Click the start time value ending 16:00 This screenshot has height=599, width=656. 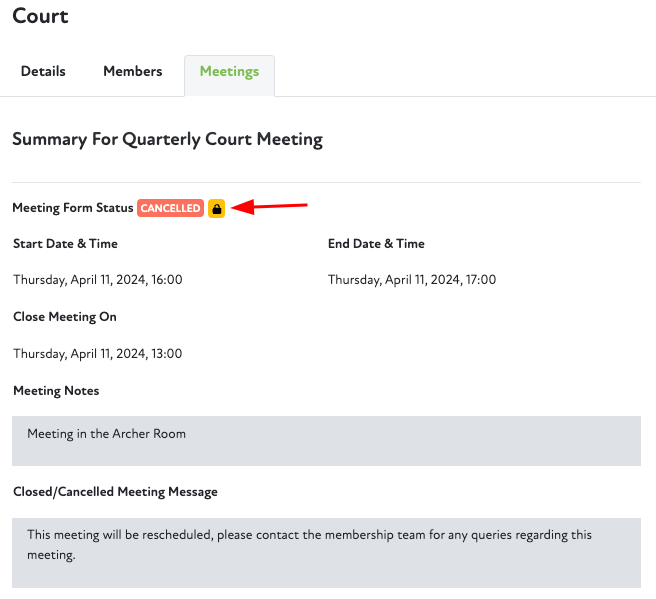(97, 280)
